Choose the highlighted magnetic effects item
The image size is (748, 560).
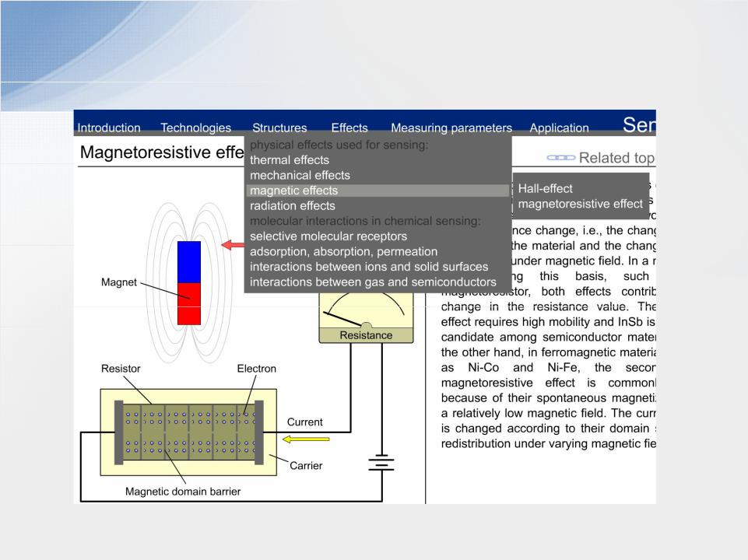378,191
